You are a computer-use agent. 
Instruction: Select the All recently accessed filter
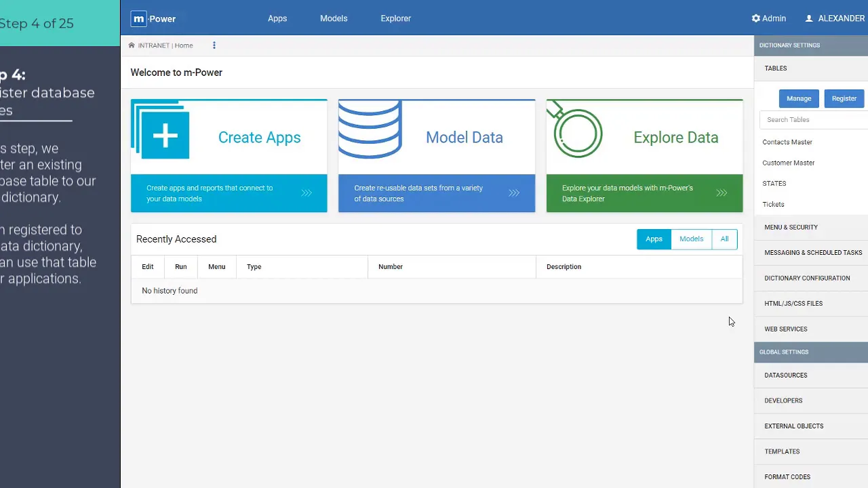[724, 239]
